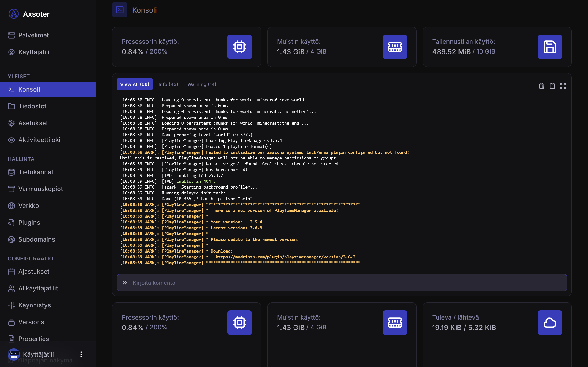This screenshot has height=367, width=588.
Task: Open Aktiviteettiloki activity log
Action: coord(39,140)
